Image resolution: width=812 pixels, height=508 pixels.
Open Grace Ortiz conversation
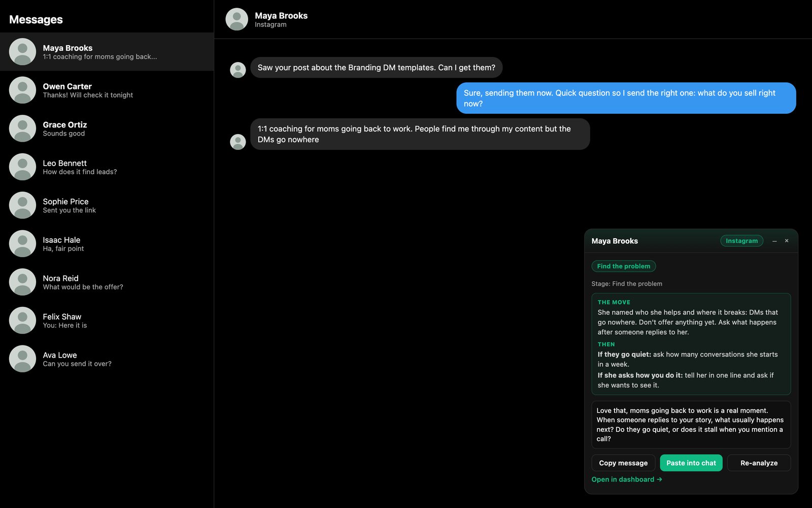pos(107,129)
